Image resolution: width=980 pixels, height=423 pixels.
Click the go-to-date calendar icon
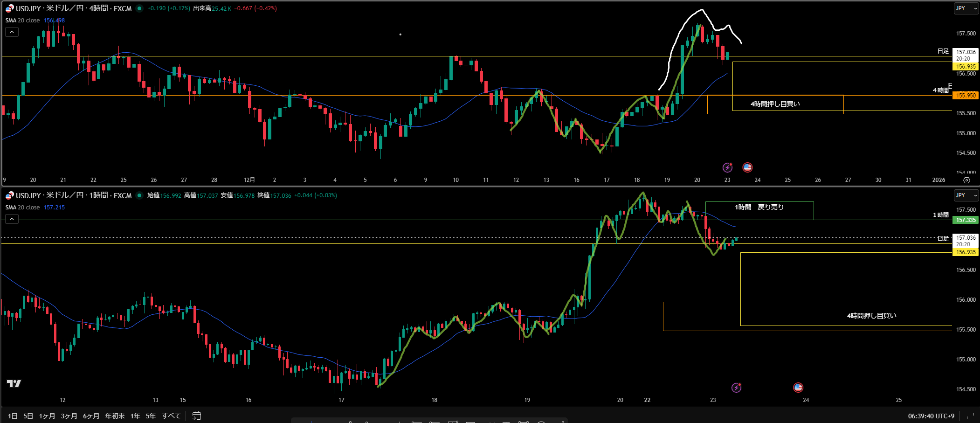(197, 416)
